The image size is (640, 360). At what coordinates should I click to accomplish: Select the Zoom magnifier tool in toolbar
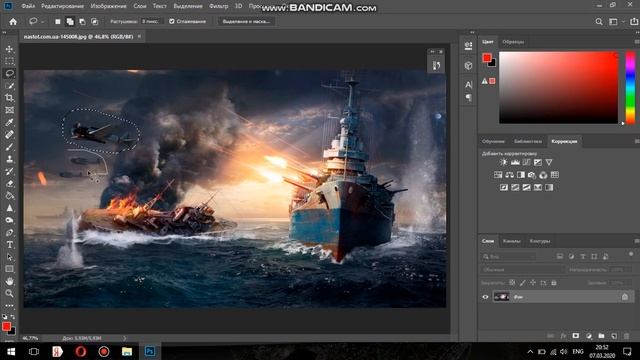point(9,293)
